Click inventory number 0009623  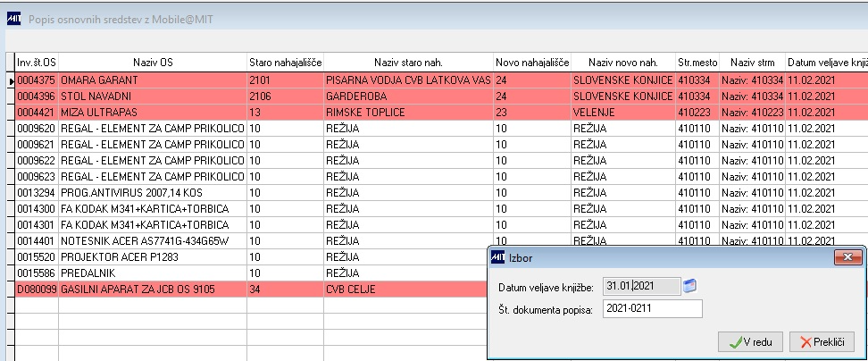click(37, 177)
